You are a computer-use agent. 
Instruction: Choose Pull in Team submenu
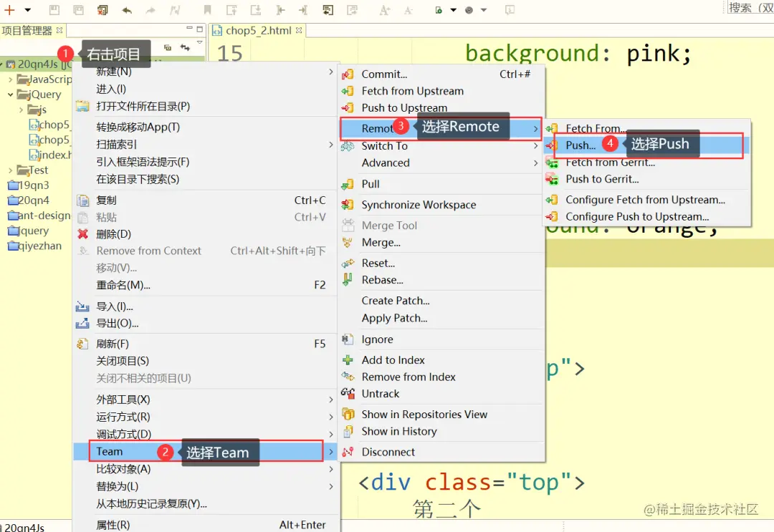[x=441, y=184]
